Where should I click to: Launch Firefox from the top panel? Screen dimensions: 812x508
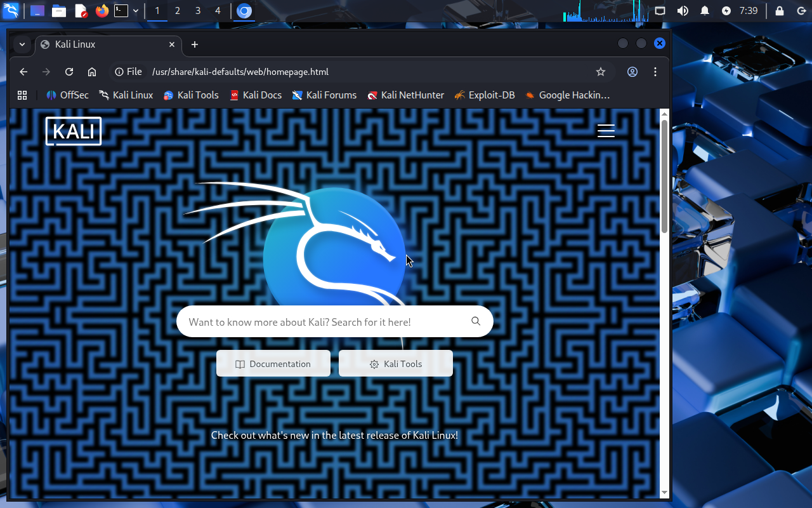coord(101,11)
